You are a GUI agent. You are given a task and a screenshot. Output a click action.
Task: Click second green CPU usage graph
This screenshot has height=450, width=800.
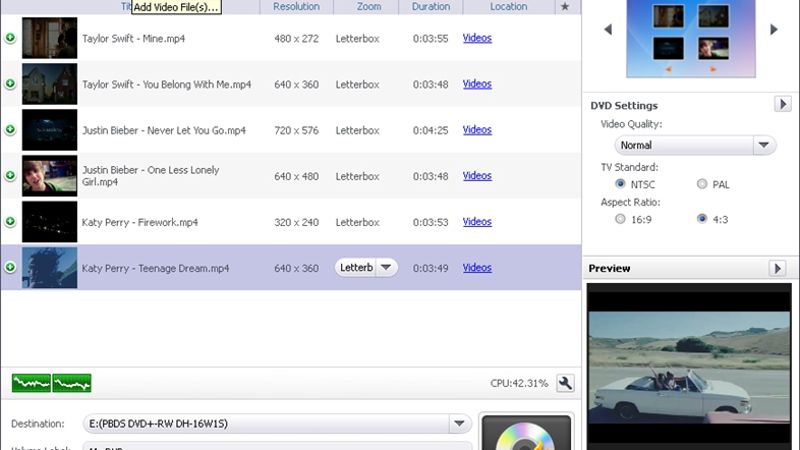pos(72,383)
